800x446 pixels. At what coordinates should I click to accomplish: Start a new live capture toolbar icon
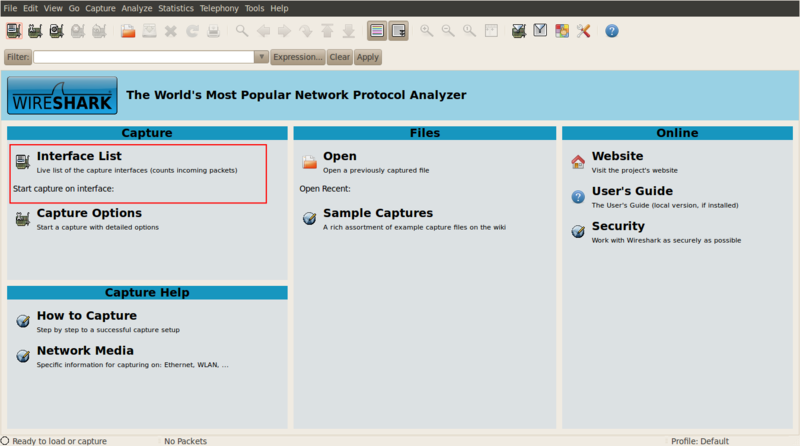click(x=57, y=31)
